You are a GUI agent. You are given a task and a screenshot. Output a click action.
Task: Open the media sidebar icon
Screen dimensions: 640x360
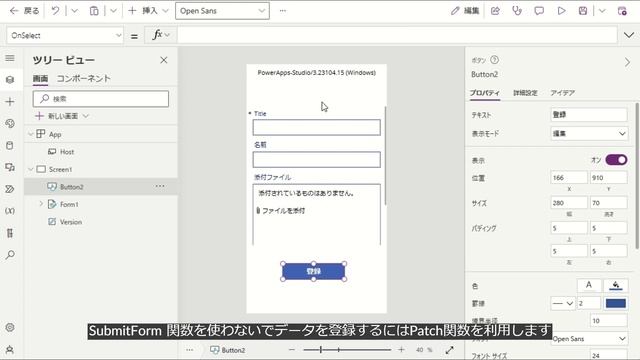tap(10, 167)
